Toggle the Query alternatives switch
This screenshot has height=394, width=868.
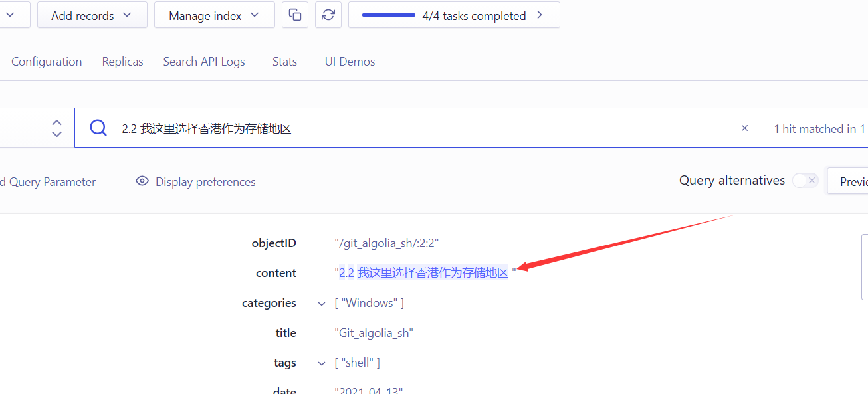[805, 181]
